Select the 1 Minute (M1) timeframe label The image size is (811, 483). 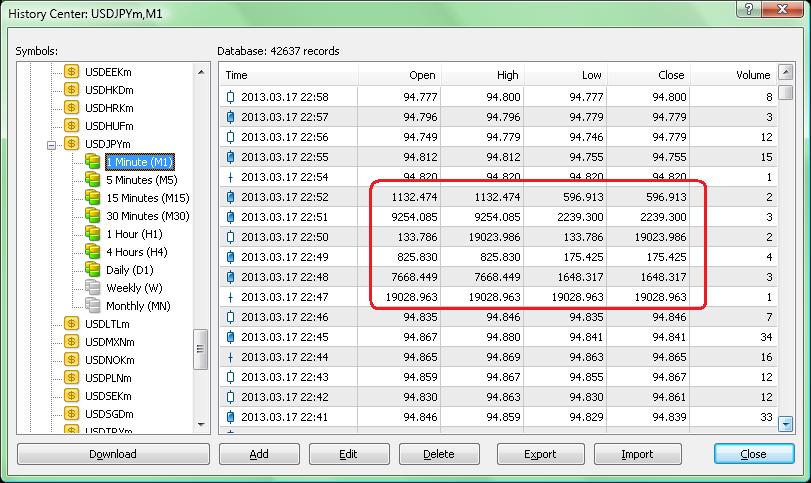click(140, 162)
